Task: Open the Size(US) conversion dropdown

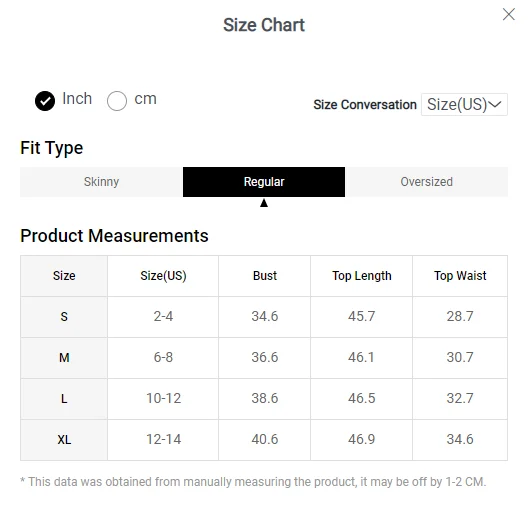Action: [464, 104]
